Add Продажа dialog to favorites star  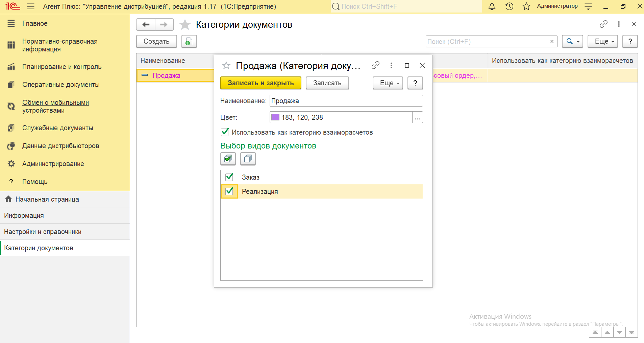pos(226,66)
